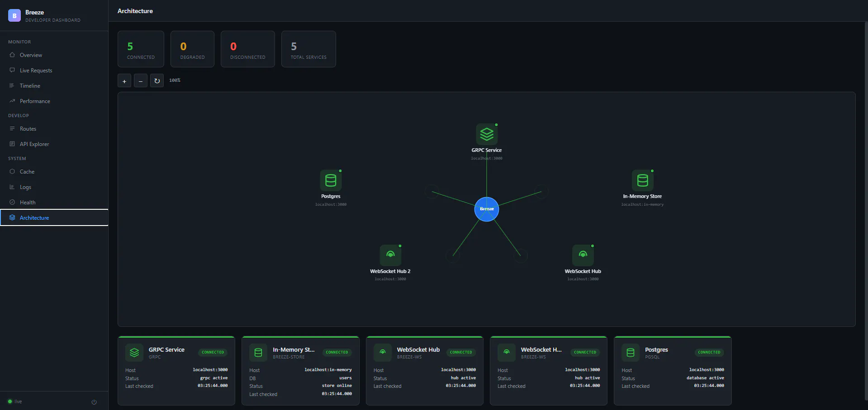This screenshot has height=410, width=868.
Task: Click the Degraded count stat card
Action: click(x=192, y=49)
